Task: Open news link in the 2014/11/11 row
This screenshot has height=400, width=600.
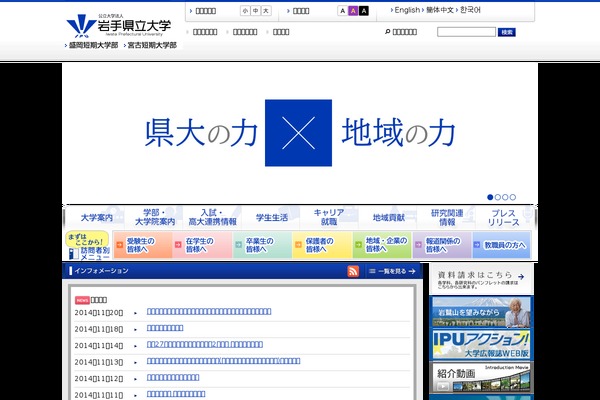Action: tap(176, 394)
